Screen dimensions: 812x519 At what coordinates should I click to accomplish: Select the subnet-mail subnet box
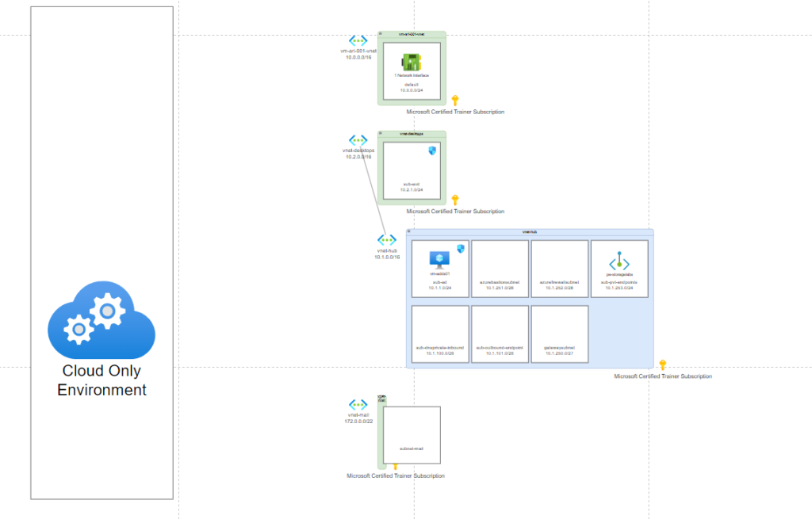click(x=412, y=435)
